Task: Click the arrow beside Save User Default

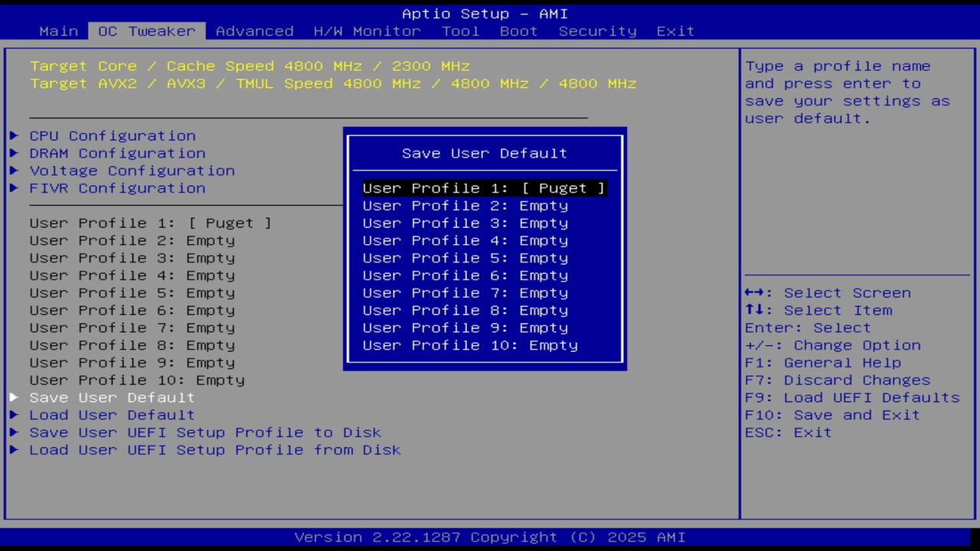Action: pyautogui.click(x=14, y=397)
